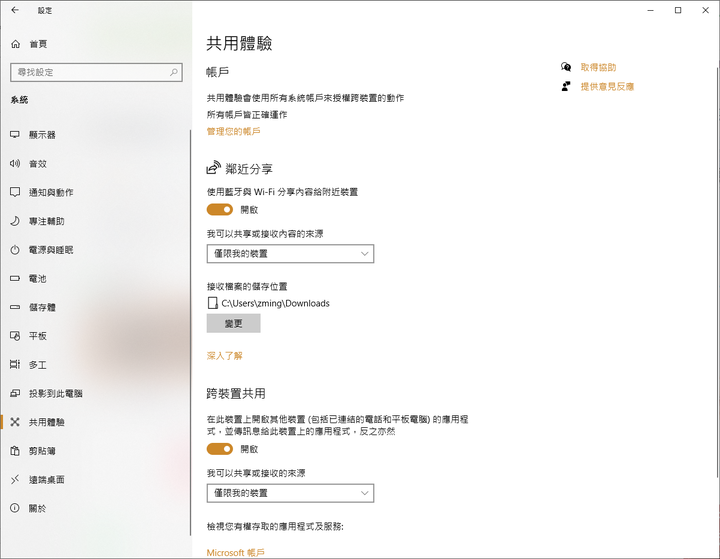Click the 首頁 home label
The image size is (720, 559).
(x=38, y=44)
